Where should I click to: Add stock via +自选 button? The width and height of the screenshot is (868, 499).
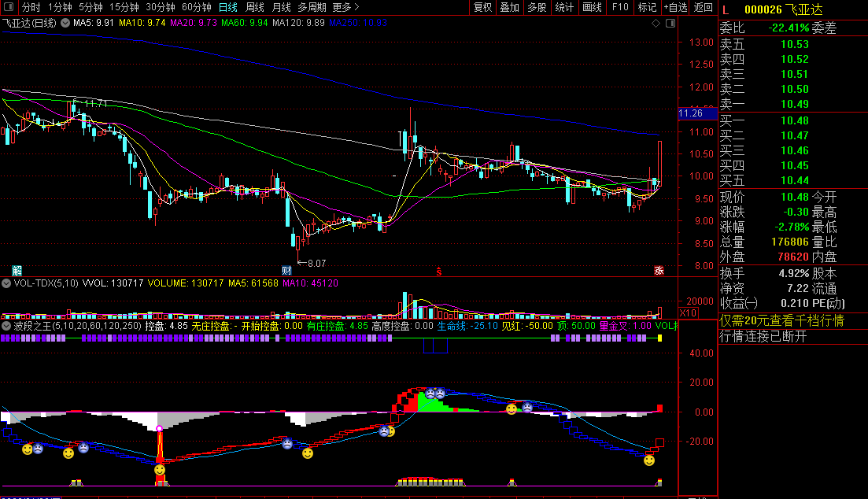point(674,7)
